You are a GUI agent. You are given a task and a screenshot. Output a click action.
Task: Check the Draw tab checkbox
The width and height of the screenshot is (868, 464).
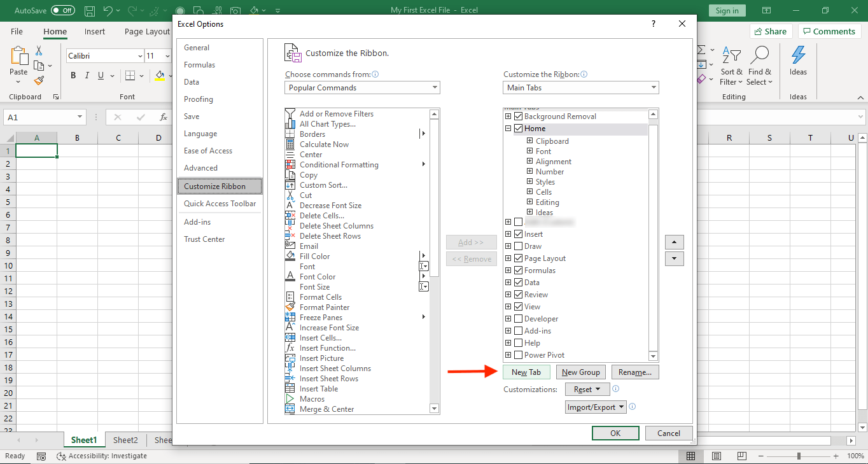[518, 246]
